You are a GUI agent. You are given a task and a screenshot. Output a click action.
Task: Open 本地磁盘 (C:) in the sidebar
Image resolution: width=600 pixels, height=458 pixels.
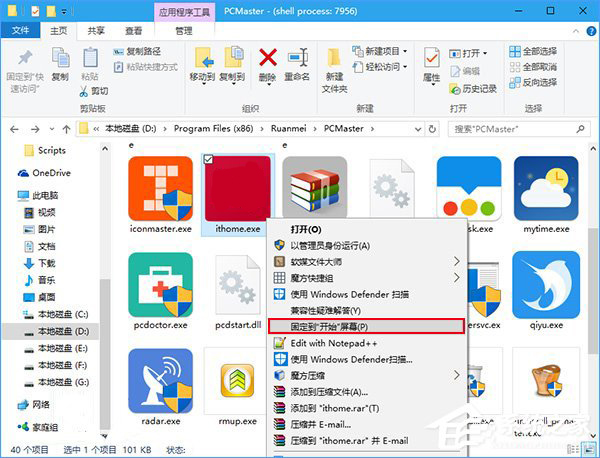tap(56, 315)
